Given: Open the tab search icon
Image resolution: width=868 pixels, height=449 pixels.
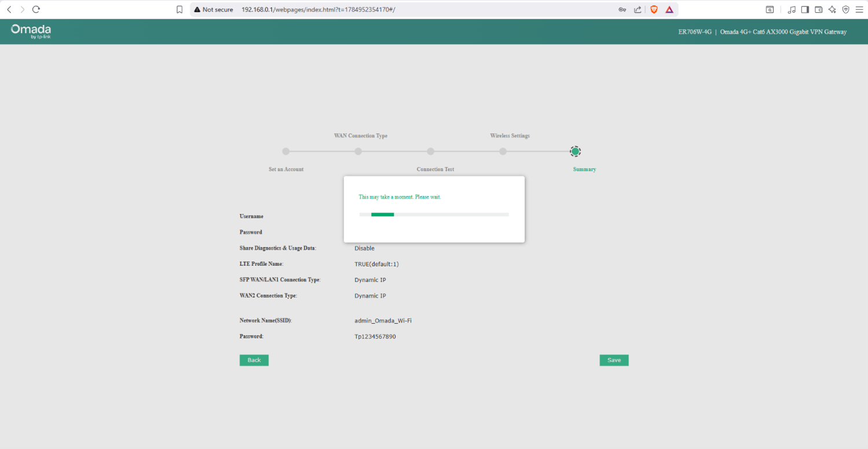Looking at the screenshot, I should [770, 9].
